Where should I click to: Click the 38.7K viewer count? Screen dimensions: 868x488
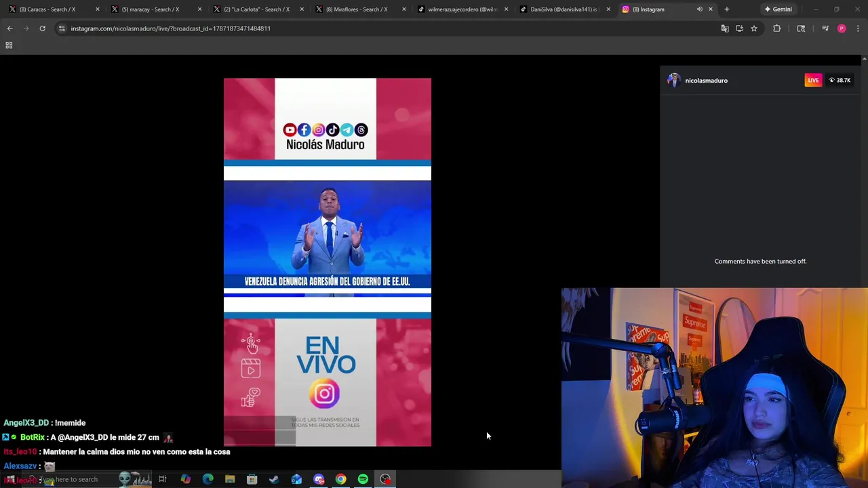[840, 81]
